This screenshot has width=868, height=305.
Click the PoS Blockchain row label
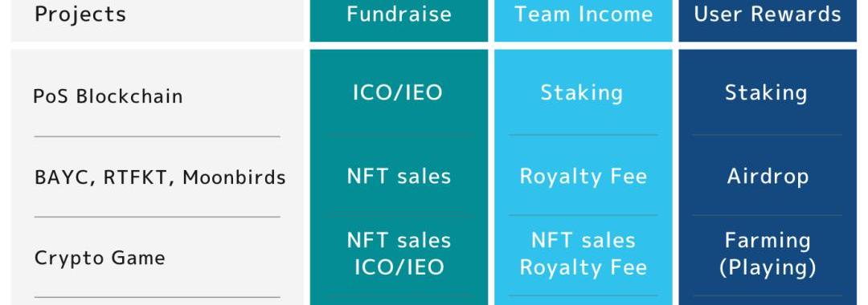tap(108, 96)
